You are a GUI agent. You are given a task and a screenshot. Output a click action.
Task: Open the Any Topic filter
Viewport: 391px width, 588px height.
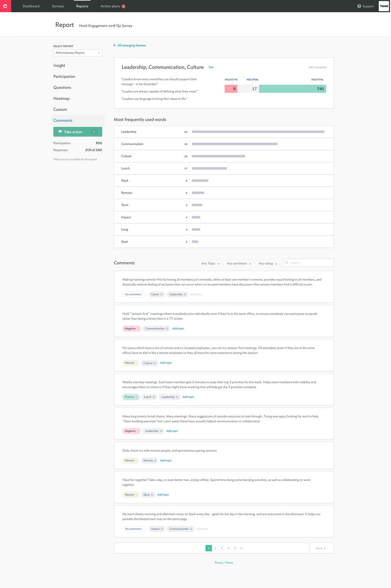pos(210,263)
